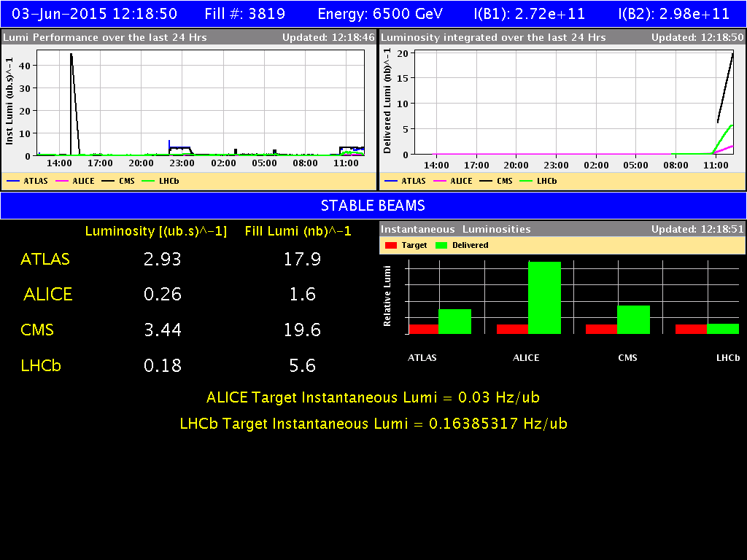Select the ATLAS legend entry in Lumi Performance chart
Viewport: 747px width, 560px height.
pyautogui.click(x=27, y=181)
